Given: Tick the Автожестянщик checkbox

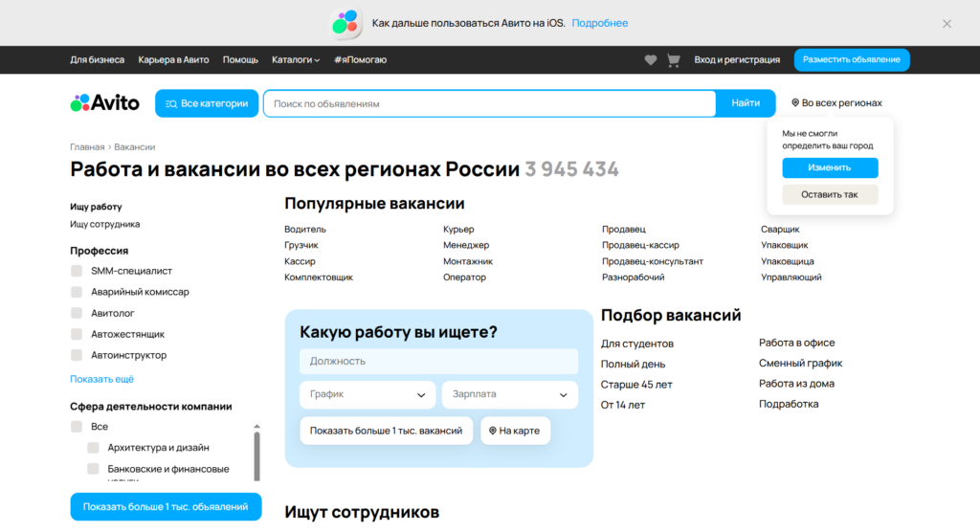Looking at the screenshot, I should click(77, 335).
